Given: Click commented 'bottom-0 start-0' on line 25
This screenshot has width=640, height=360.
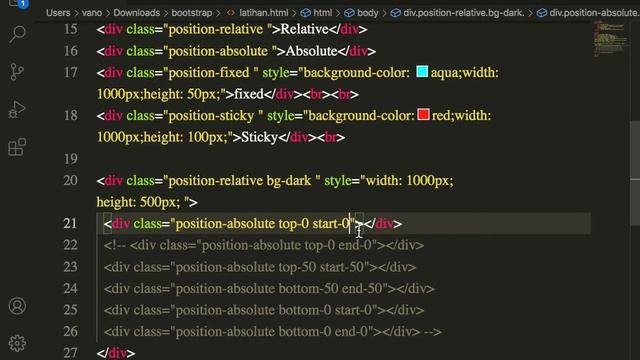Looking at the screenshot, I should pyautogui.click(x=325, y=310).
